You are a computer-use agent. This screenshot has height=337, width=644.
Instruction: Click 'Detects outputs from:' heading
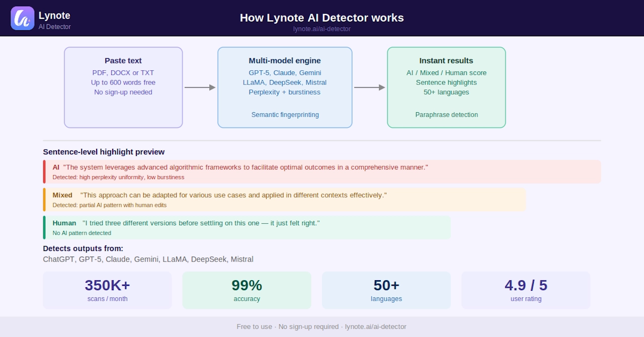coord(83,248)
